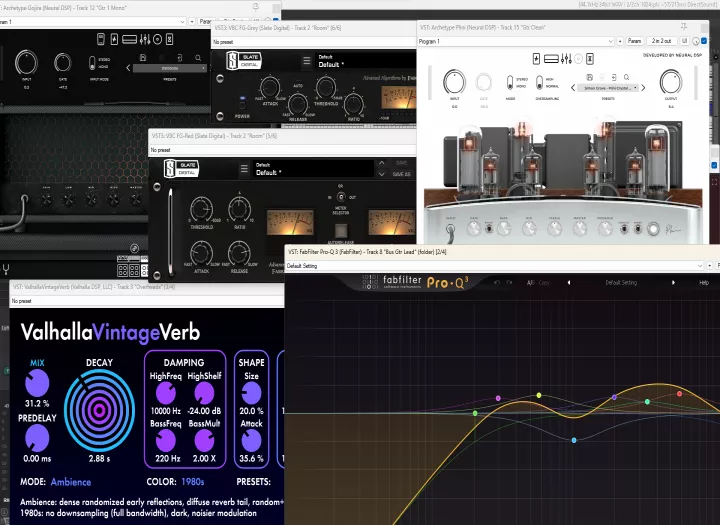Viewport: 720px width, 525px height.
Task: Click UI button in Archetype Plini window
Action: 684,41
